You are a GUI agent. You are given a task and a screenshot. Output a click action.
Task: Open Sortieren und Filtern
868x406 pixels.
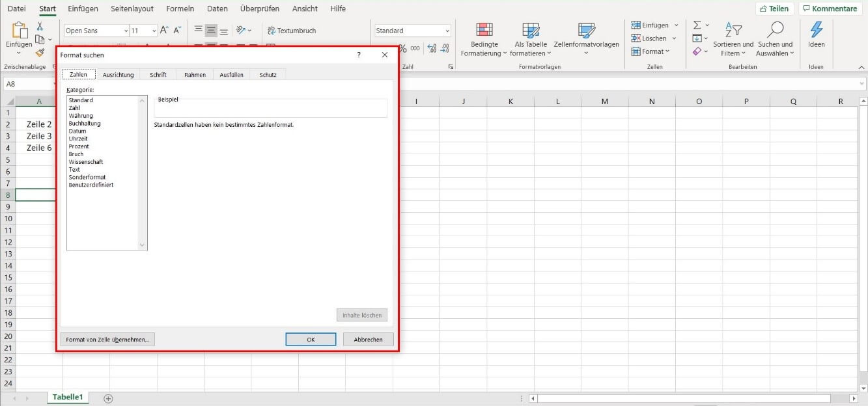pos(733,40)
